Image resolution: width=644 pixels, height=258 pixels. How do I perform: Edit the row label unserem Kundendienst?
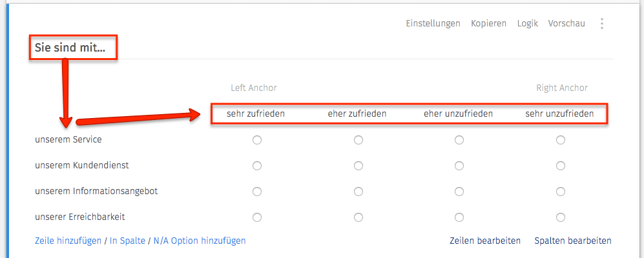tap(82, 166)
